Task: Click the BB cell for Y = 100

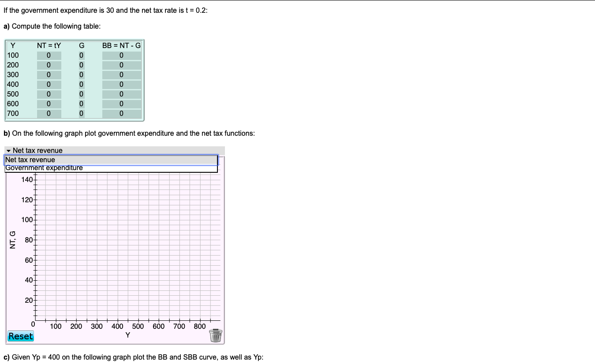Action: click(x=121, y=55)
